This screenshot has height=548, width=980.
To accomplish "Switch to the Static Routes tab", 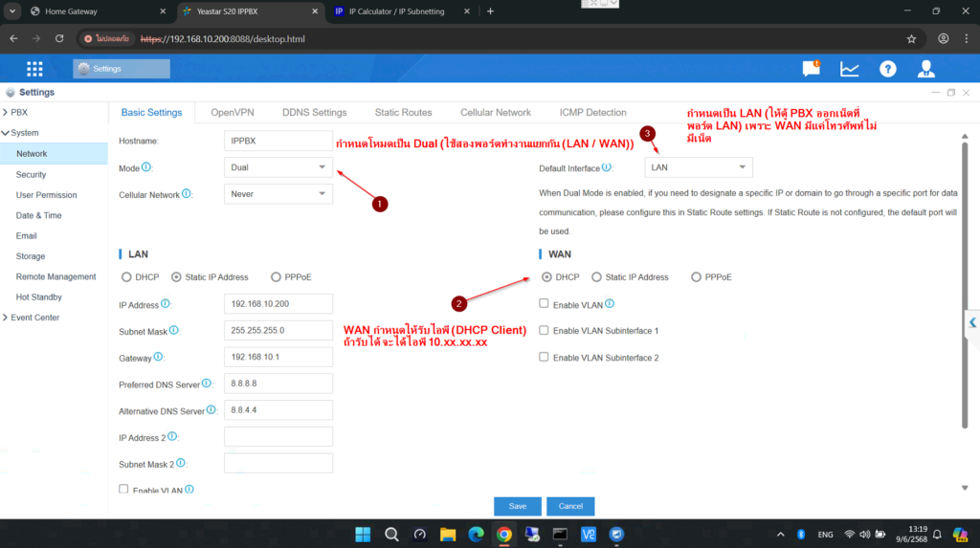I will point(403,113).
